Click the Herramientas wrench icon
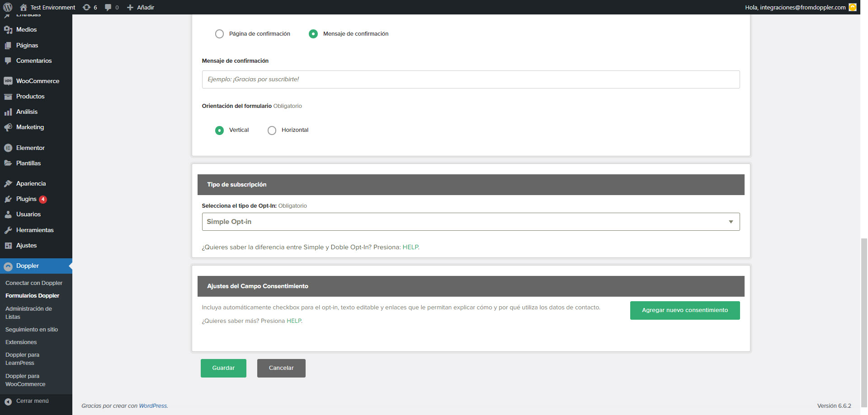Image resolution: width=868 pixels, height=415 pixels. click(x=8, y=230)
